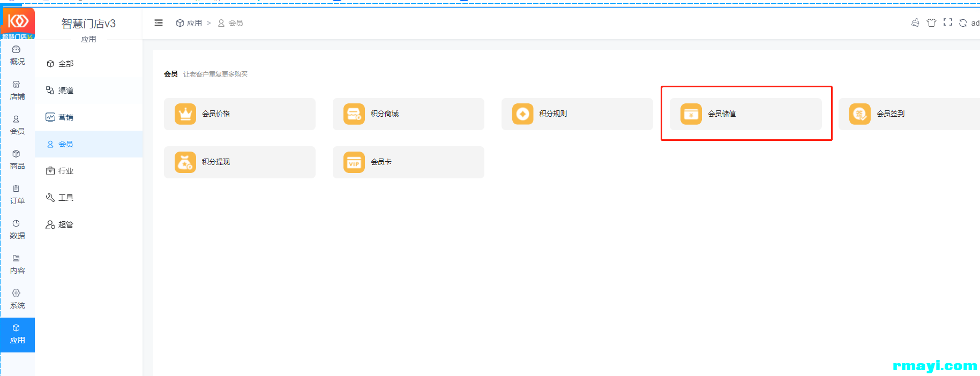
Task: Open the 会员签到 member check-in card
Action: pos(909,114)
